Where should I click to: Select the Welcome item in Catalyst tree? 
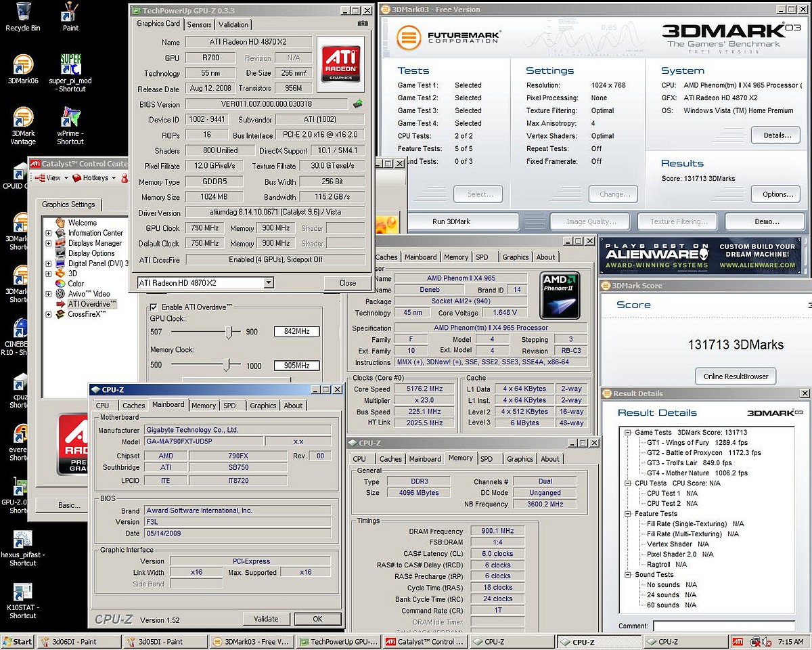[83, 223]
